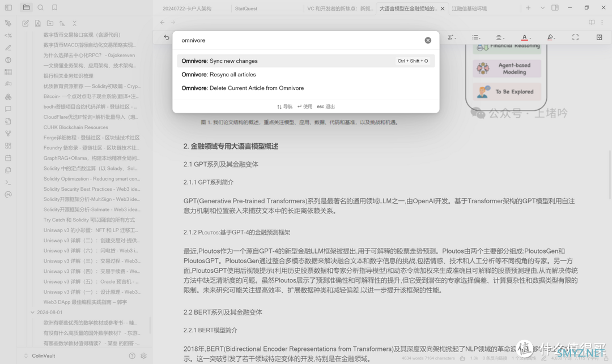Open the graph view from ribbon

(8, 134)
